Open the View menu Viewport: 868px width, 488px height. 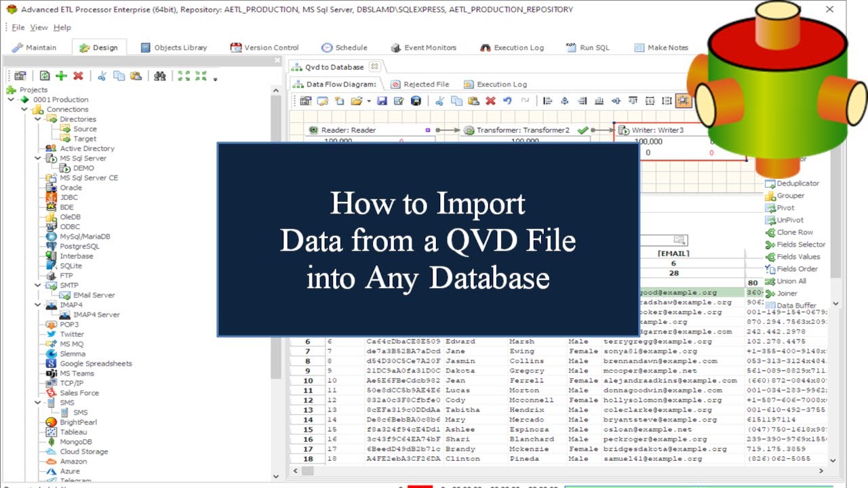click(39, 27)
